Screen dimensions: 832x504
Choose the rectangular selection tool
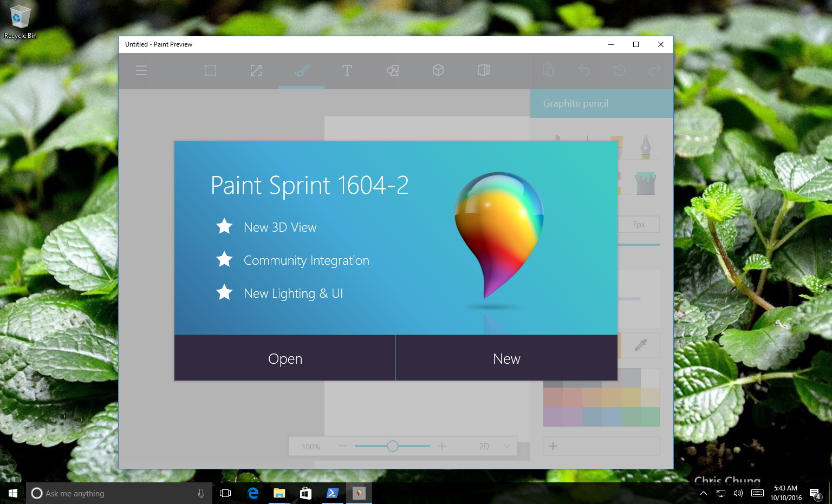point(211,70)
